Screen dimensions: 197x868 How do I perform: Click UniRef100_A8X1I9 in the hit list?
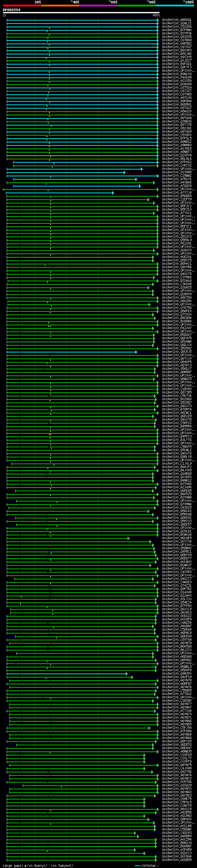tap(177, 809)
